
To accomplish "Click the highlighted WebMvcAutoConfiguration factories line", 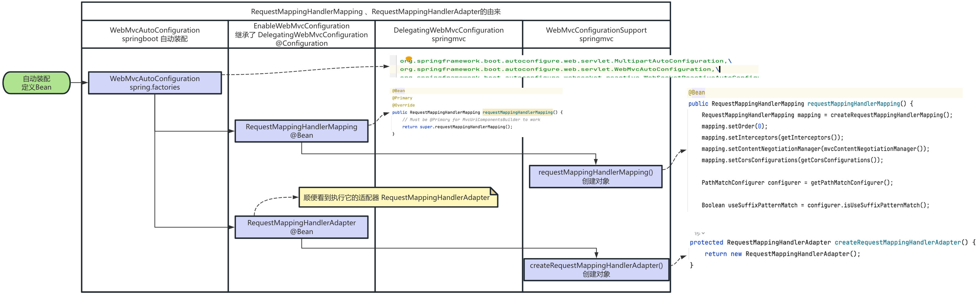I will click(560, 69).
